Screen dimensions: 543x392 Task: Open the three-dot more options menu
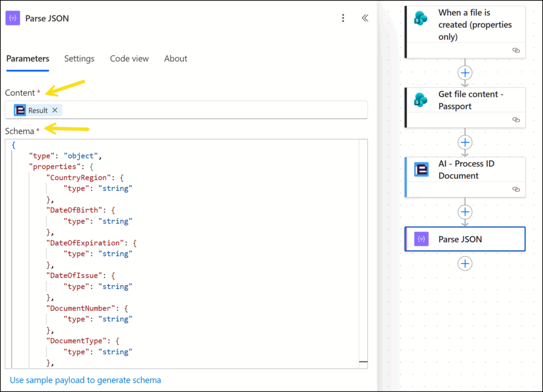[343, 18]
